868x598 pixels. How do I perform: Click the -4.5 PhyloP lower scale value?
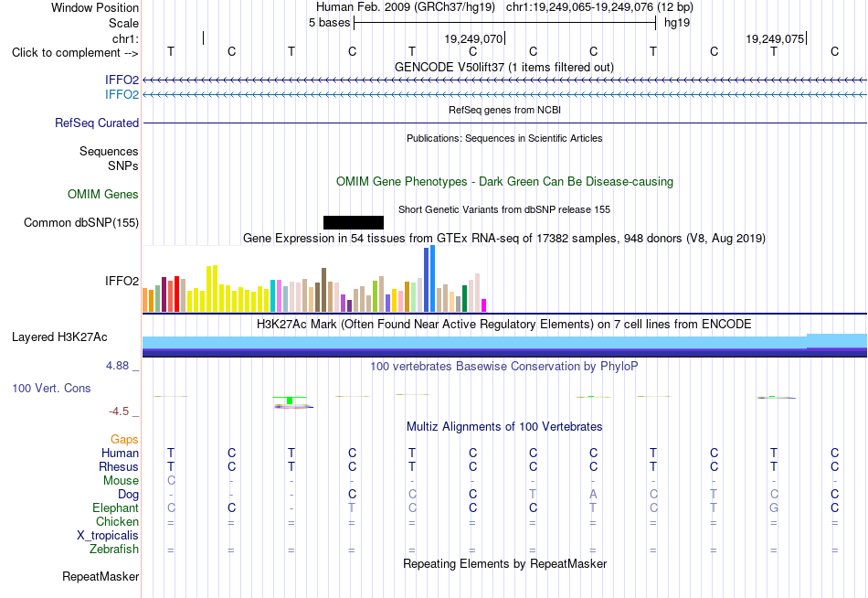[119, 411]
